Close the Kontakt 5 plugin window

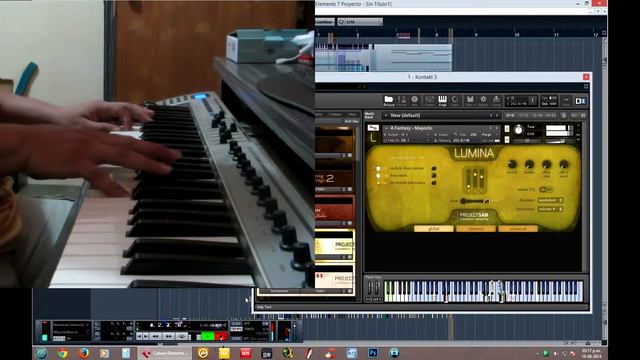point(586,77)
